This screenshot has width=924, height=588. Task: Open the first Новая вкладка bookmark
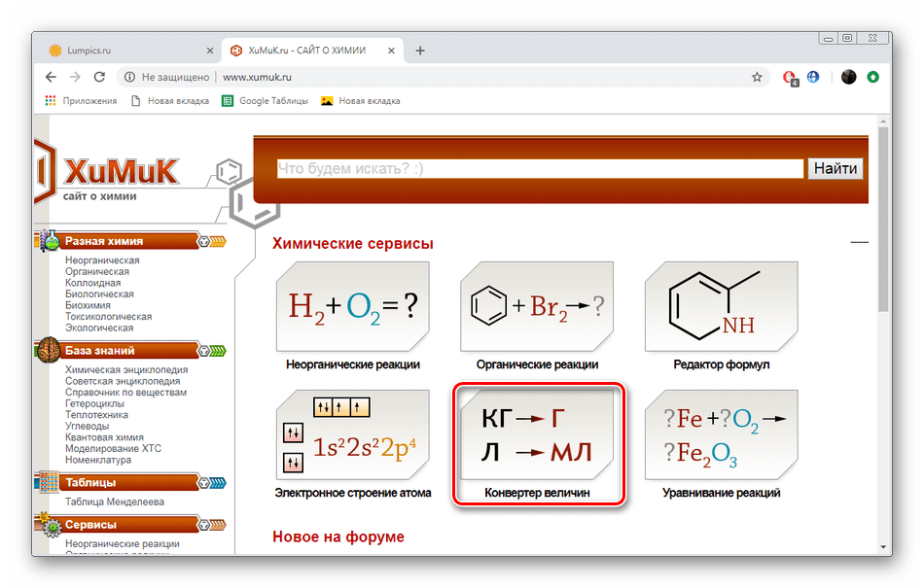169,101
